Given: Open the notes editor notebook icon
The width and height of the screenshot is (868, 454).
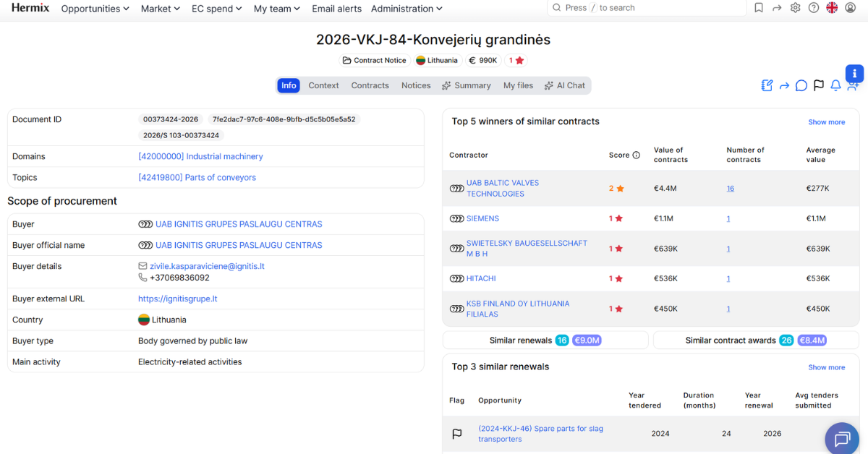Looking at the screenshot, I should (767, 85).
